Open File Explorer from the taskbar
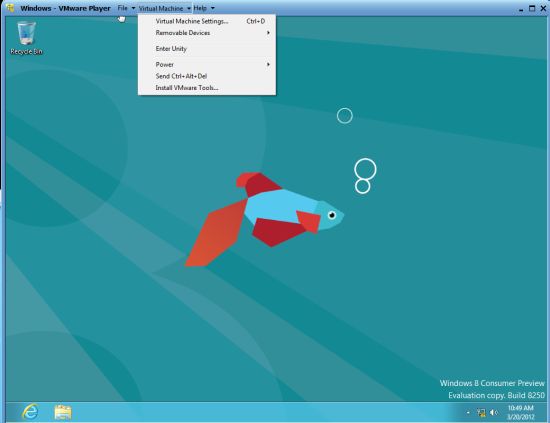The image size is (550, 423). [x=63, y=412]
